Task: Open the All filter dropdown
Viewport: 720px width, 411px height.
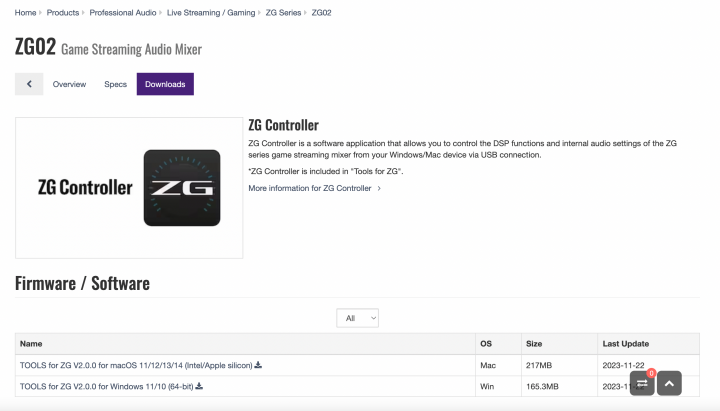Action: (357, 318)
